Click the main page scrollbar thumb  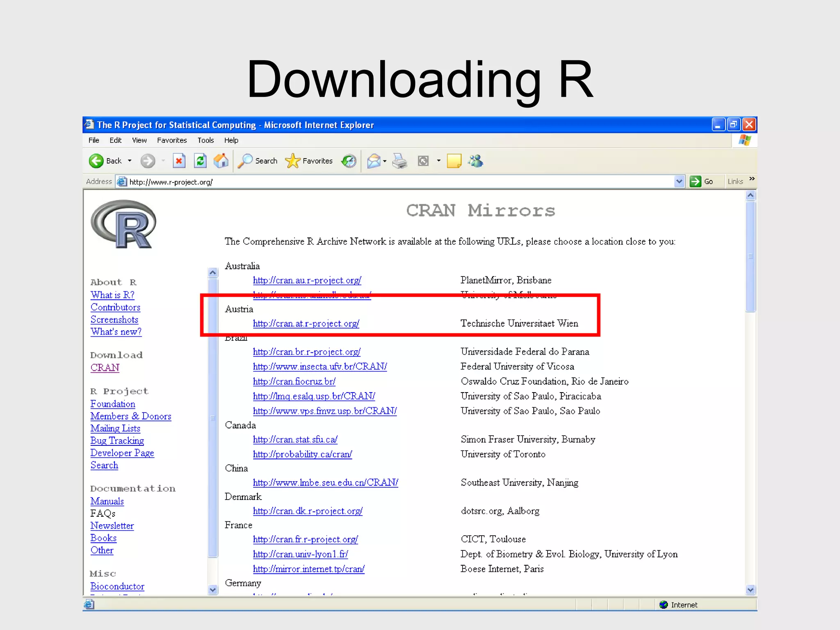click(751, 256)
